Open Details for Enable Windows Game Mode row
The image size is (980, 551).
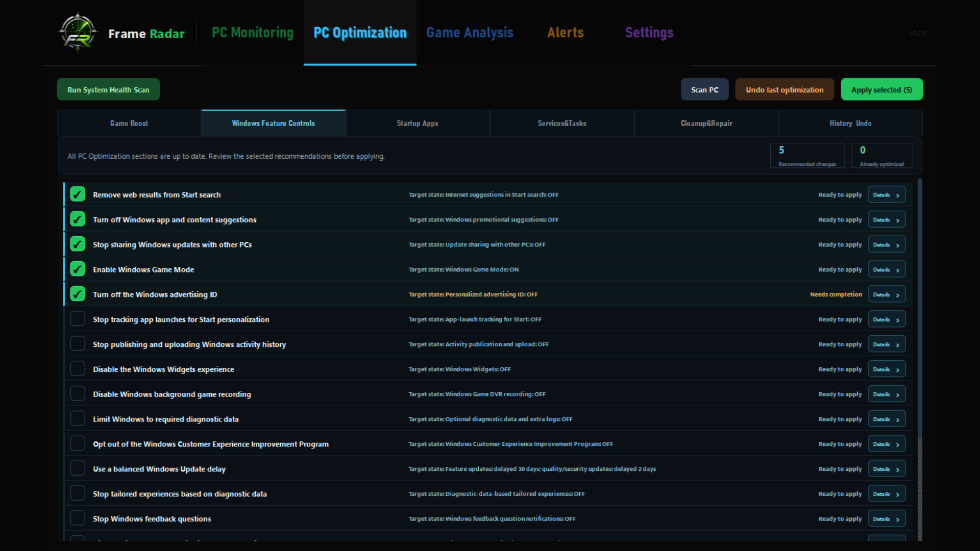(x=887, y=269)
